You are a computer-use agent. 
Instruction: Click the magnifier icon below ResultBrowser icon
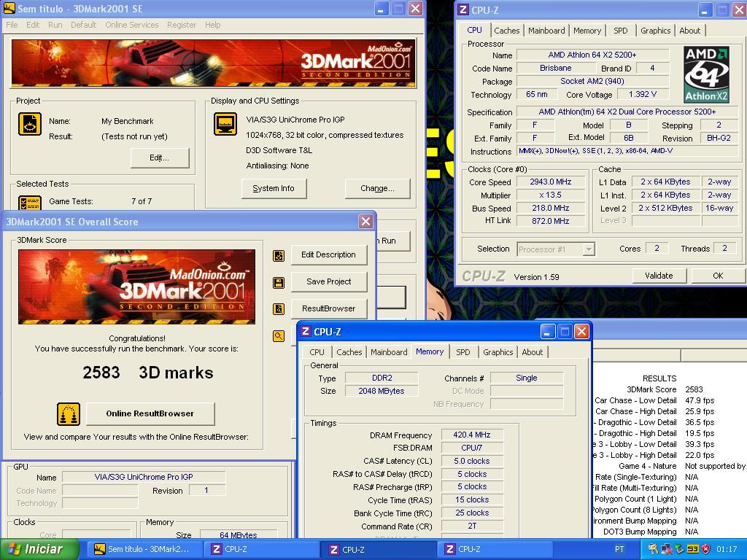click(279, 336)
